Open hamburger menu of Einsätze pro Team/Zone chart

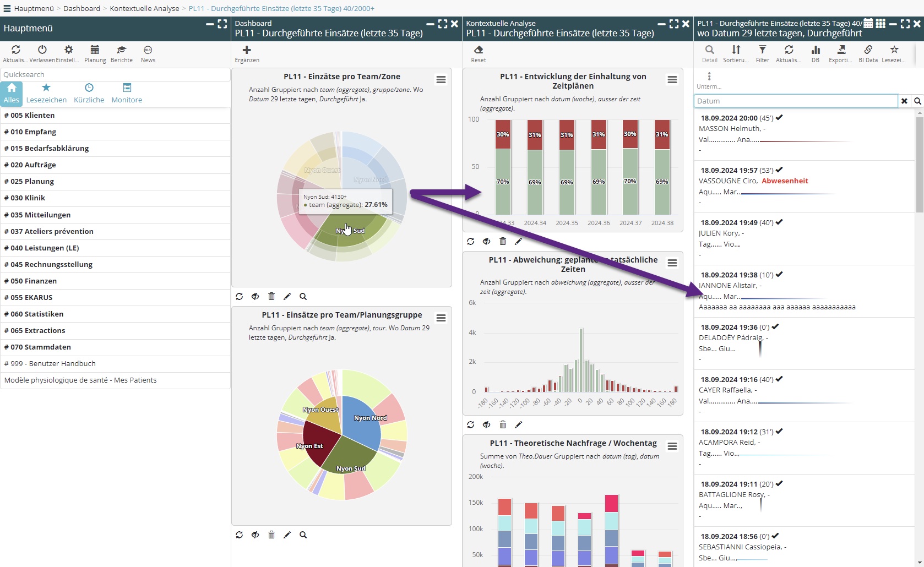coord(441,80)
